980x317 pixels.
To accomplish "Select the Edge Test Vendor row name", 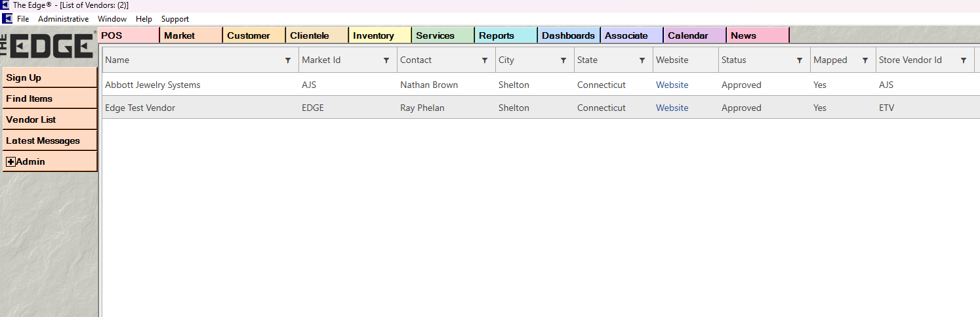I will (x=140, y=108).
